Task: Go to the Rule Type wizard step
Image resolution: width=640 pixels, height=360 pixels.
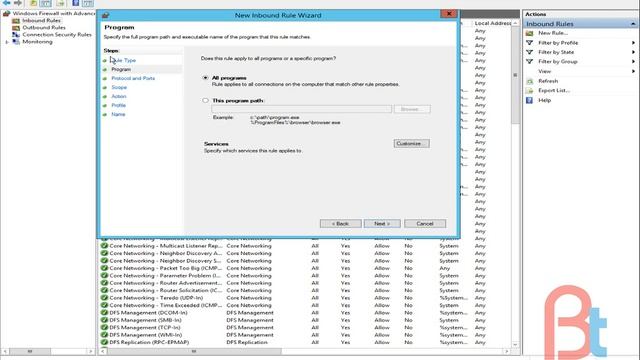Action: click(124, 60)
